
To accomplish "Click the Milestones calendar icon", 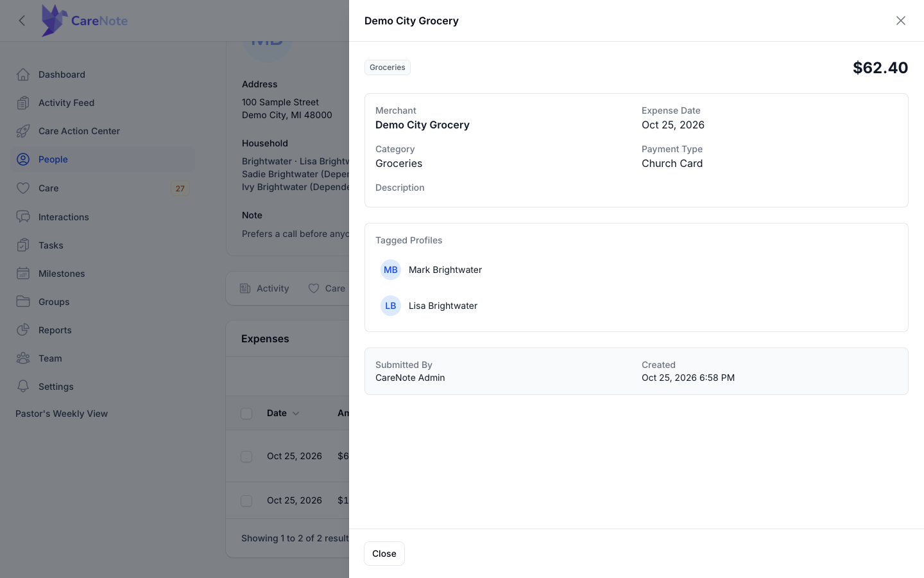I will (23, 274).
